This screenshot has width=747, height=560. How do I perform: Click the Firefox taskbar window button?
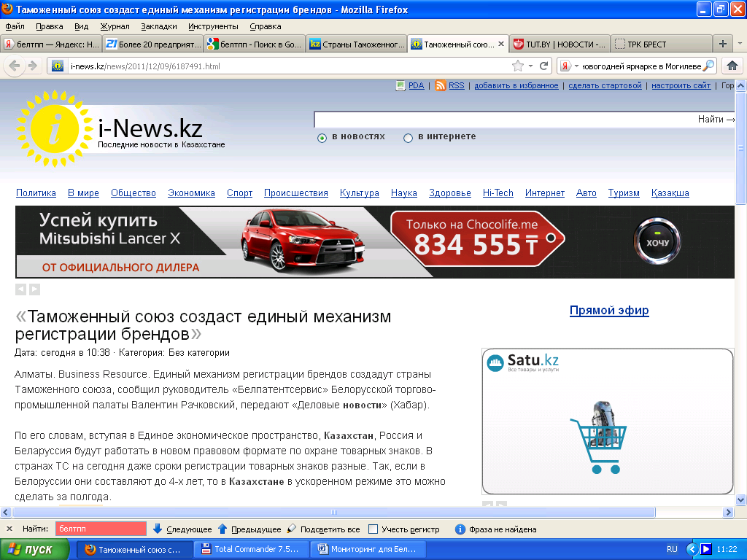coord(135,550)
